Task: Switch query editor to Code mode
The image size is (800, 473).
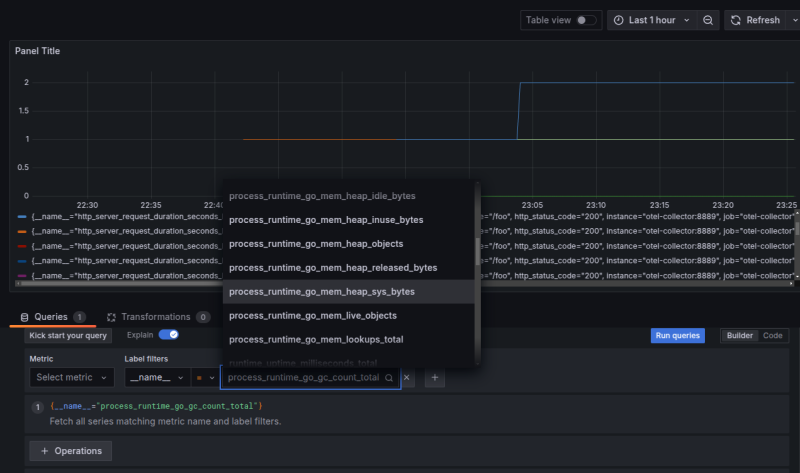Action: pyautogui.click(x=773, y=336)
